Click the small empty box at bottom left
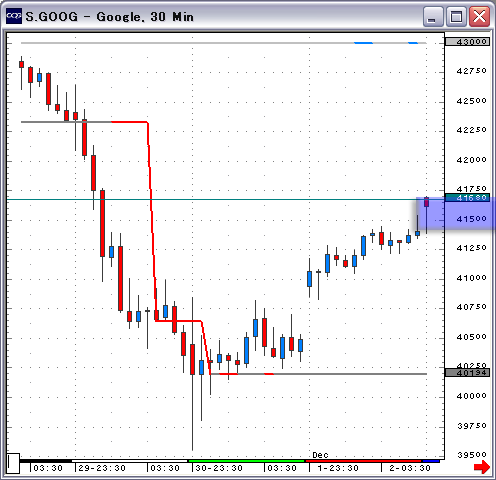The image size is (496, 480). pos(13,463)
